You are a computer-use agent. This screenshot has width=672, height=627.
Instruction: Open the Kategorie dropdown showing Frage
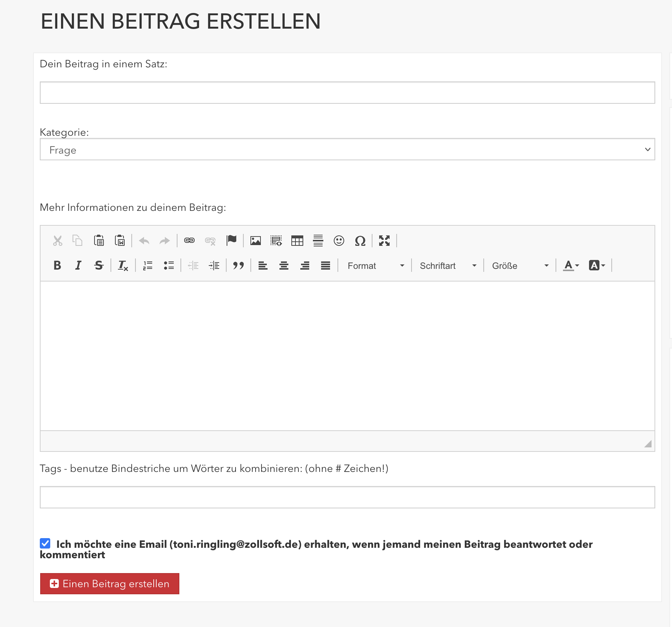(347, 149)
